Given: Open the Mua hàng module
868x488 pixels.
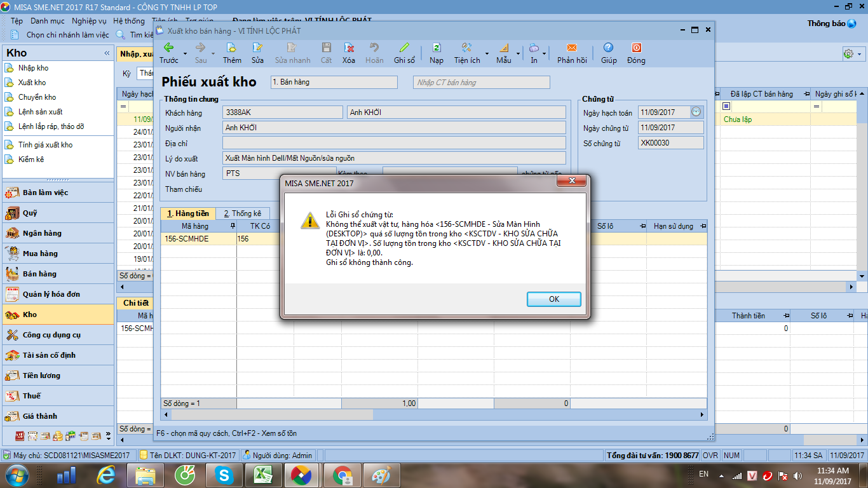Looking at the screenshot, I should (x=58, y=254).
